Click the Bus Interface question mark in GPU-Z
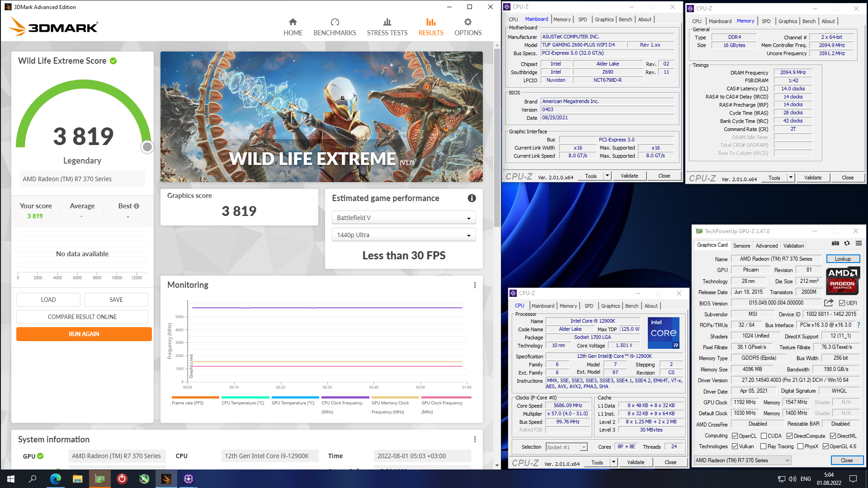Screen dimensions: 868x488 858,325
